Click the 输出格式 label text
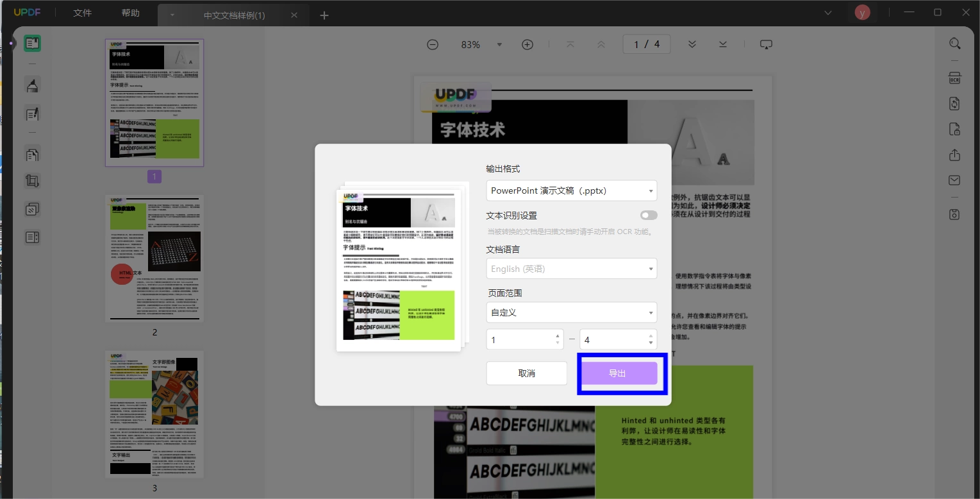Image resolution: width=980 pixels, height=499 pixels. (503, 169)
